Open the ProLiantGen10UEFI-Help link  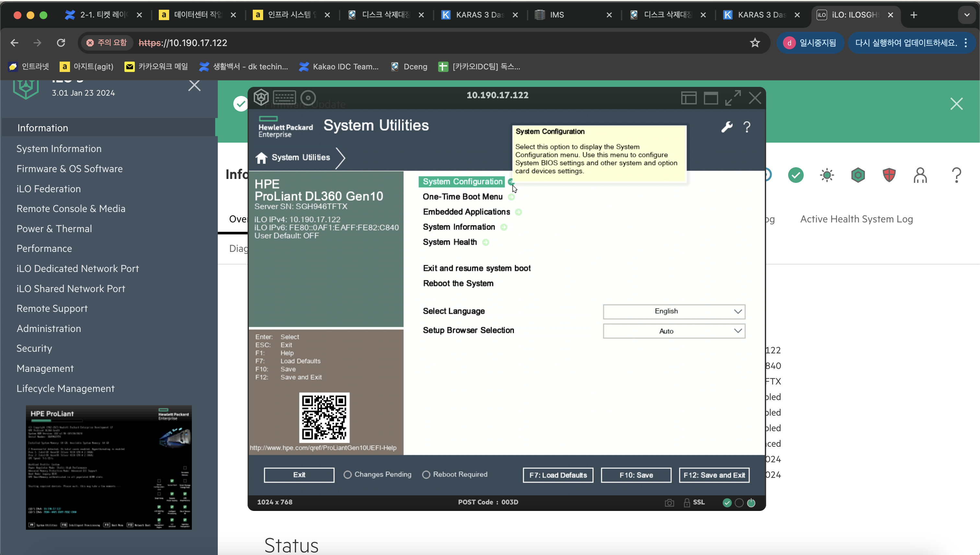point(323,448)
